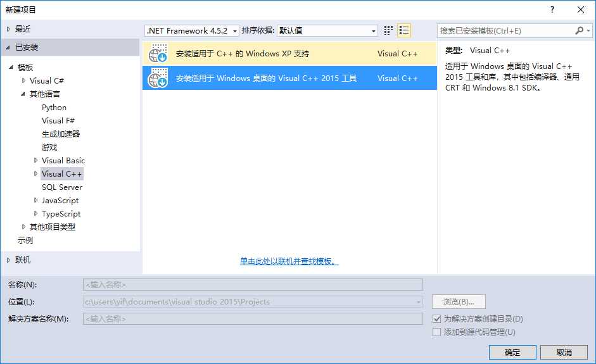Screen dimensions: 596x364
Task: Open the 排序依据 默认值 dropdown
Action: click(327, 31)
